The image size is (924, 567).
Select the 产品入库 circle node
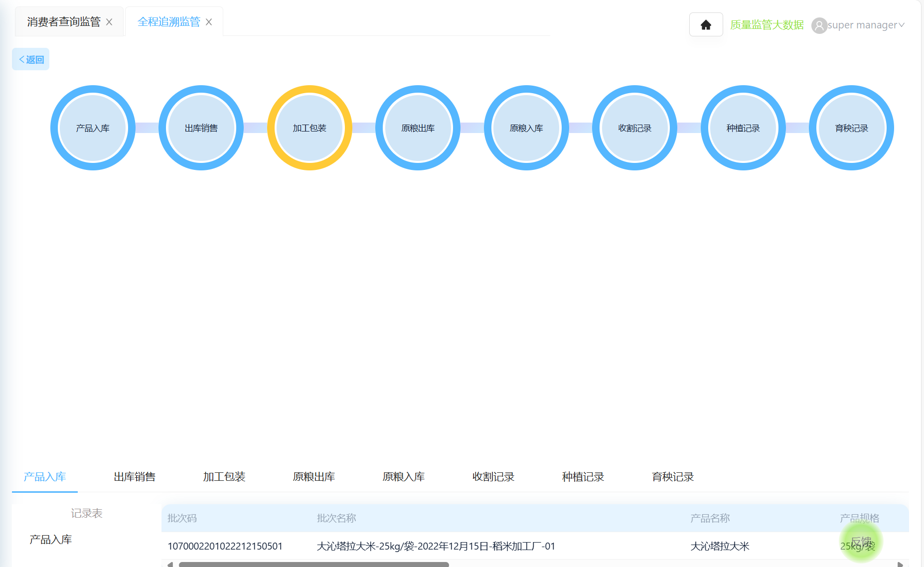click(x=93, y=128)
